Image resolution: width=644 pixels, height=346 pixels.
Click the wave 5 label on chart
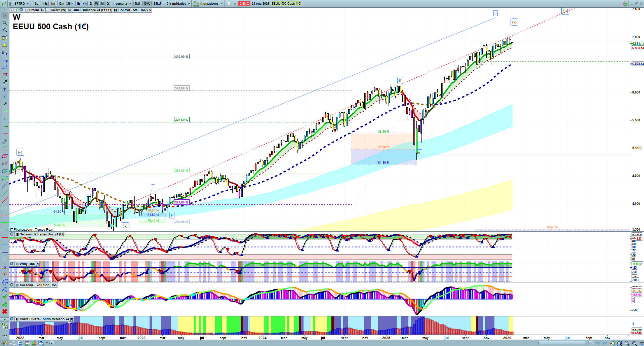click(495, 13)
